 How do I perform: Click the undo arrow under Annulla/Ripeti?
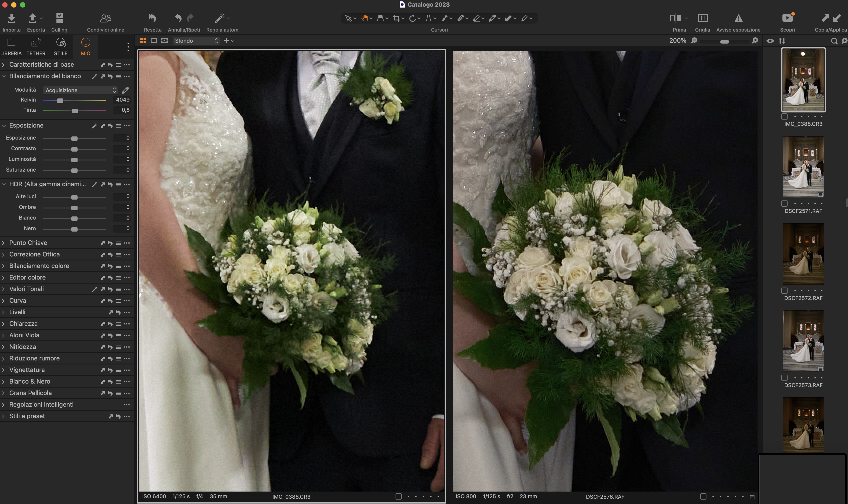[178, 18]
